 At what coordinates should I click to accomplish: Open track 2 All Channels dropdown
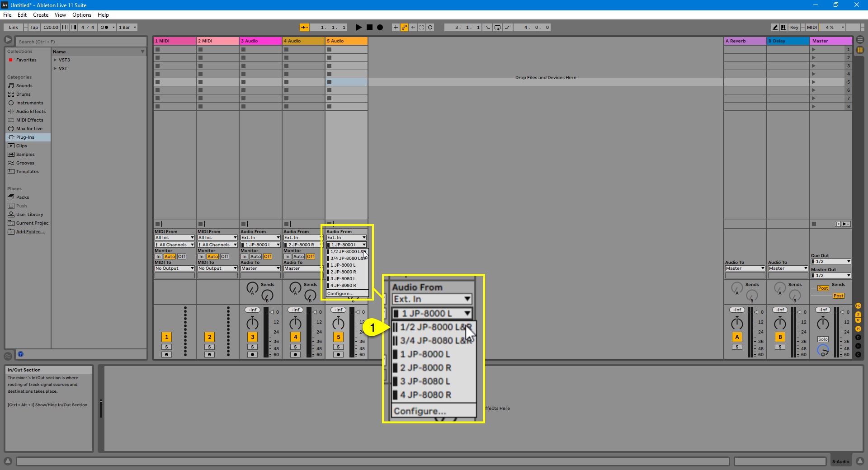[x=217, y=245]
